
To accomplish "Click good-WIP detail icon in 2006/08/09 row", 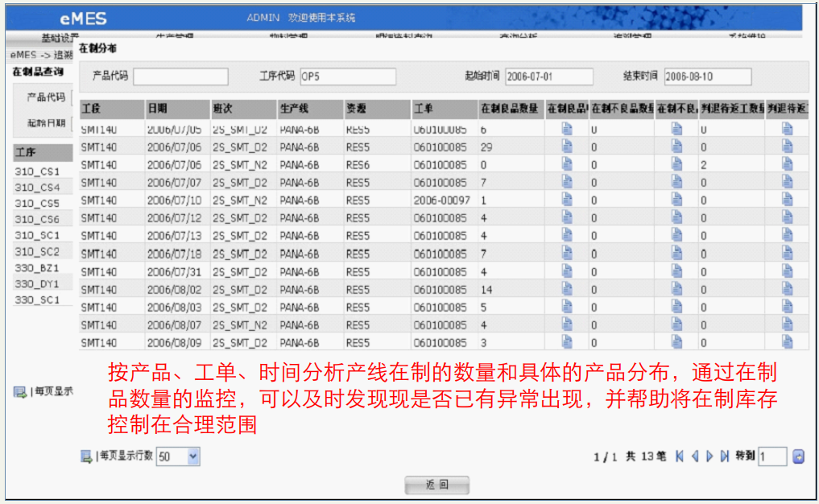I will [x=567, y=342].
